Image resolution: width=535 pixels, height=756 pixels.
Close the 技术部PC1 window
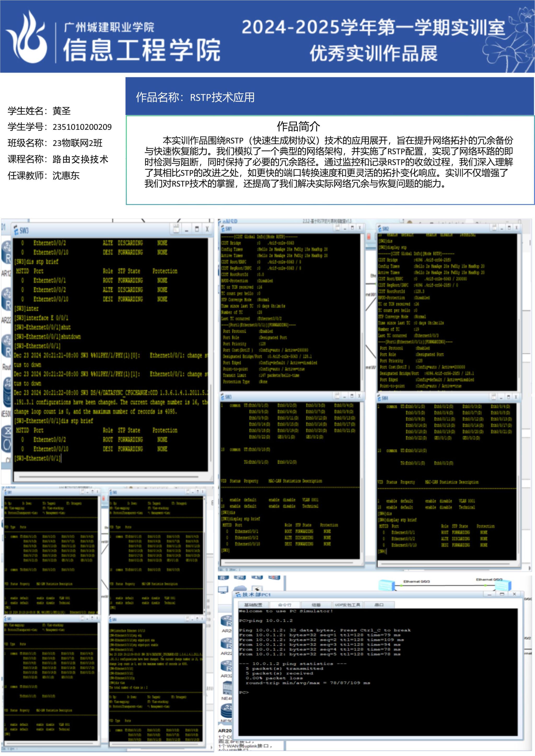(514, 594)
